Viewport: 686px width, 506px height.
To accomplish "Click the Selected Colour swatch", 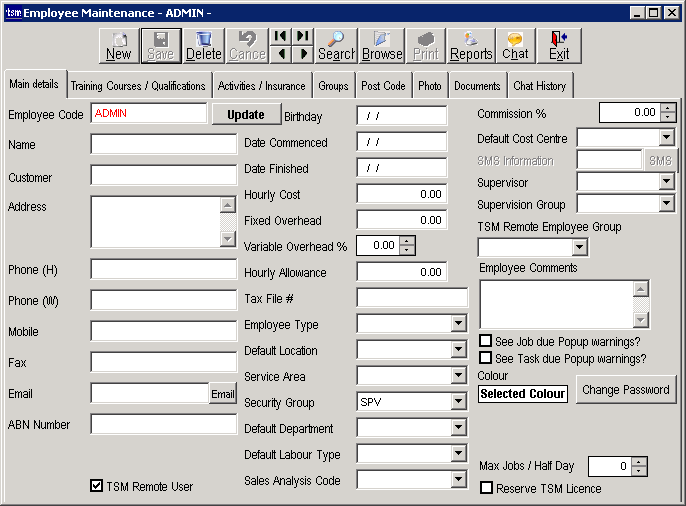I will [522, 394].
